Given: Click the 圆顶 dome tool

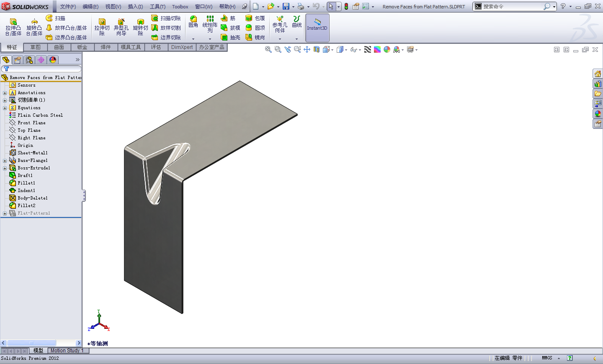Looking at the screenshot, I should (255, 28).
